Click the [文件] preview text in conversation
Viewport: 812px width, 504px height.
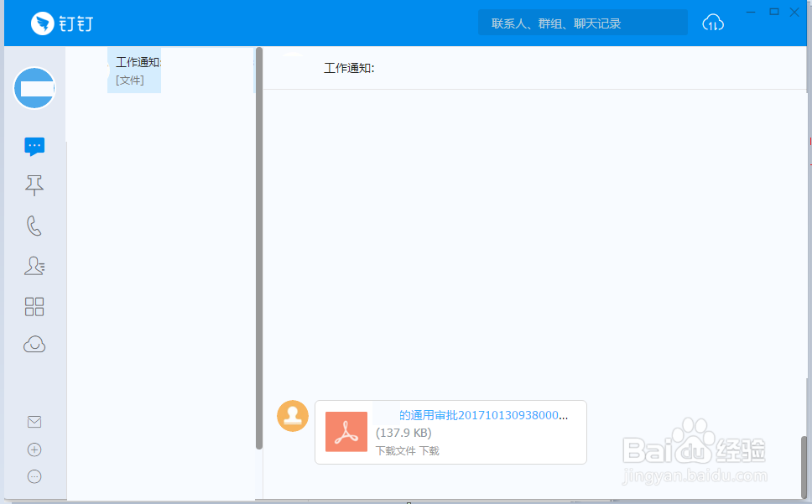129,81
